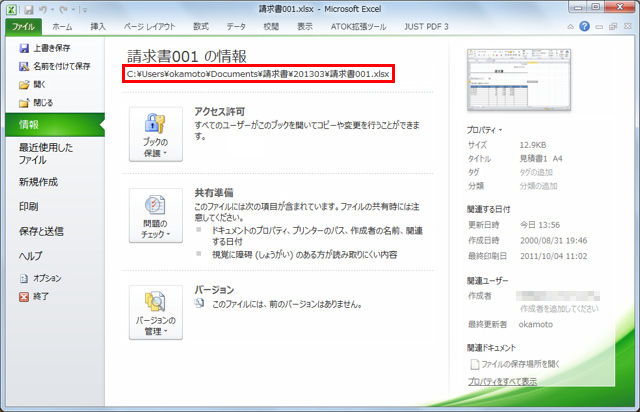The image size is (640, 412).
Task: Open a file with 開く
Action: 33,85
